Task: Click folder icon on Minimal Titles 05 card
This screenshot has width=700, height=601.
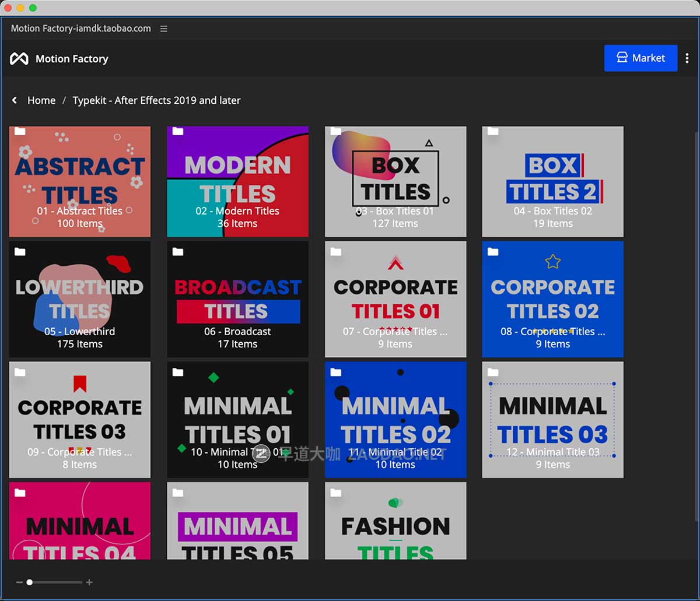Action: click(x=178, y=493)
